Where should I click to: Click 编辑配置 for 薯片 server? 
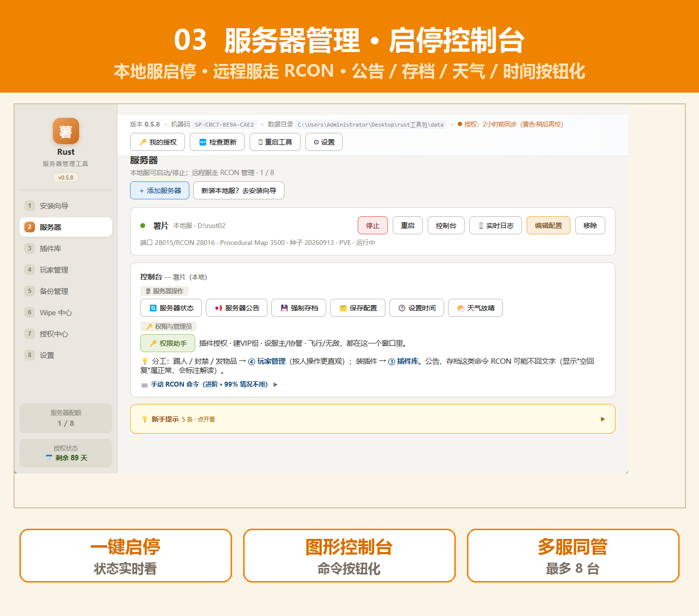click(x=549, y=226)
